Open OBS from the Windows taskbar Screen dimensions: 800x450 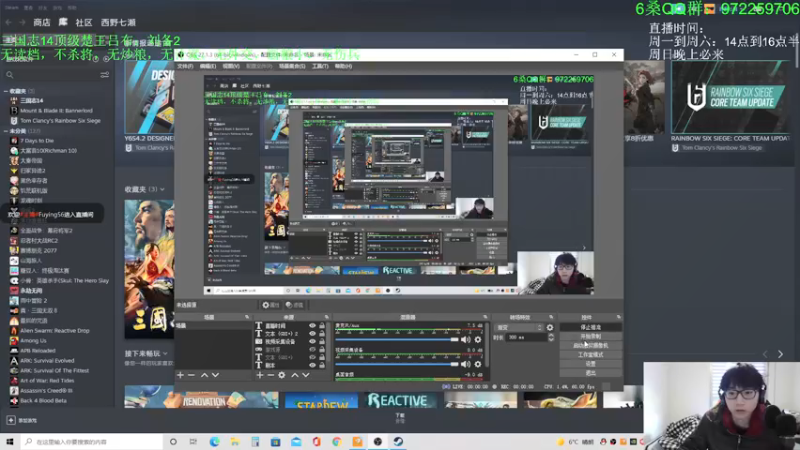tap(378, 441)
